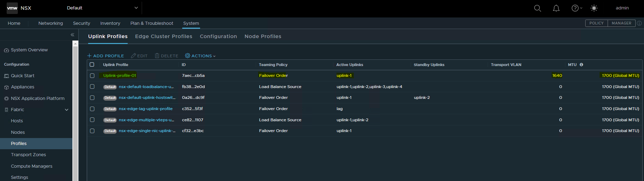
Task: Sort by Transport VLAN column header
Action: (x=506, y=65)
